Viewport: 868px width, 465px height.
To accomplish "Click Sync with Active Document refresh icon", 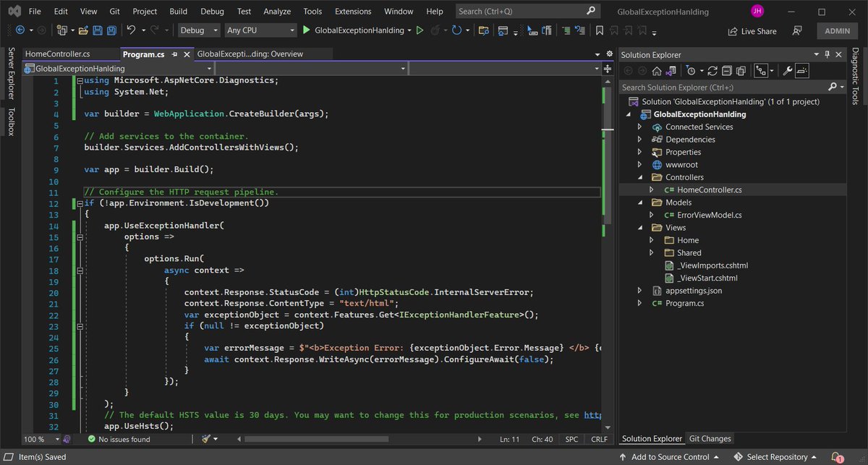I will [x=712, y=71].
